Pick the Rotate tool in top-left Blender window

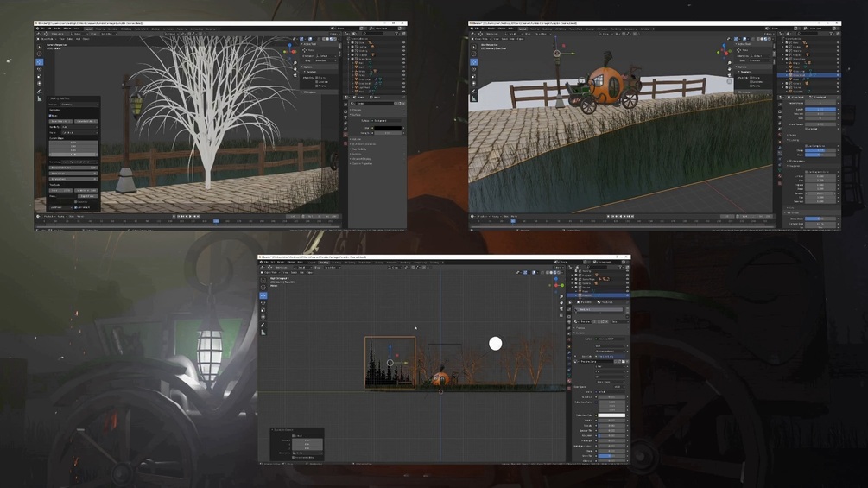point(40,69)
